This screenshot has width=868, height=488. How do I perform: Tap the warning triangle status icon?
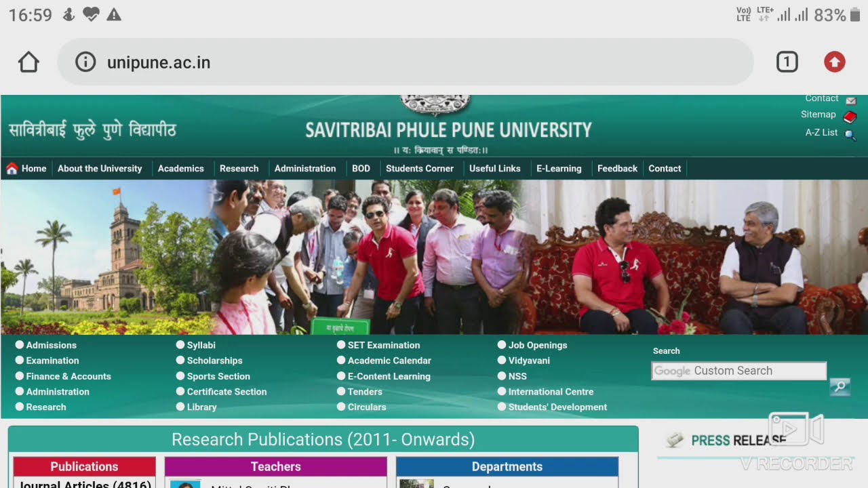pyautogui.click(x=114, y=15)
